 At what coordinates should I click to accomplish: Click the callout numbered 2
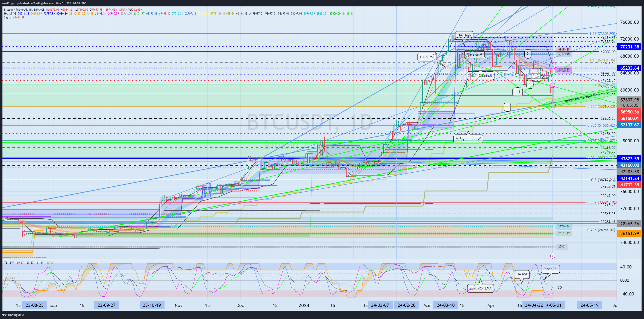(x=528, y=54)
